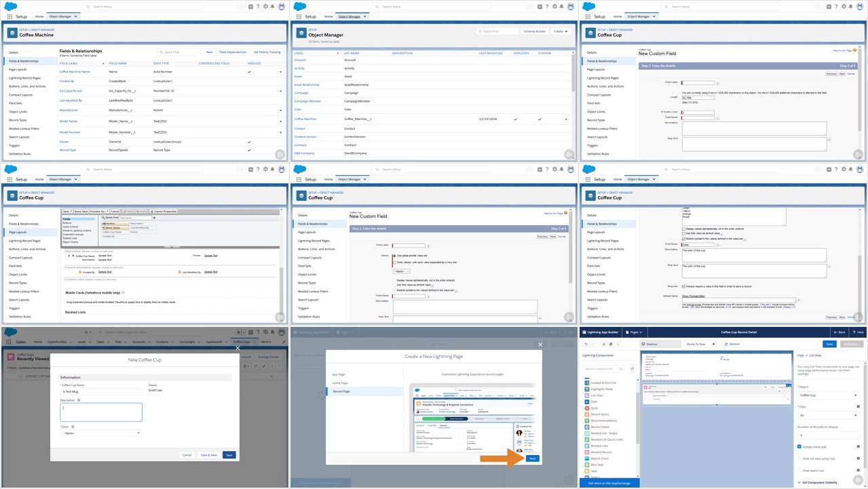Click info icon beside Enable inline edit
868x489 pixels.
point(858,446)
